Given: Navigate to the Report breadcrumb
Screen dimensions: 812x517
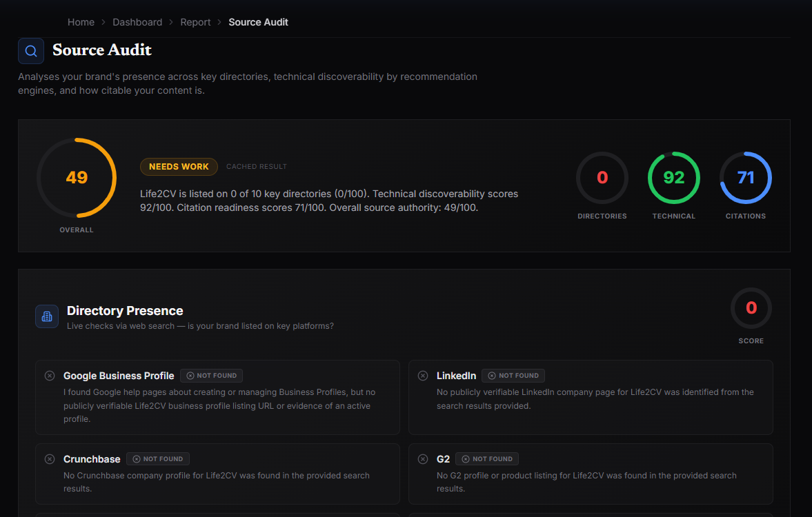Looking at the screenshot, I should (195, 22).
